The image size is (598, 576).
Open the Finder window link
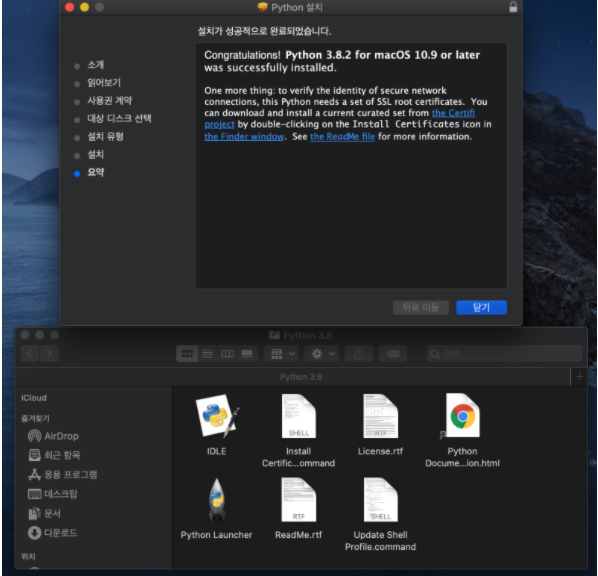(244, 137)
